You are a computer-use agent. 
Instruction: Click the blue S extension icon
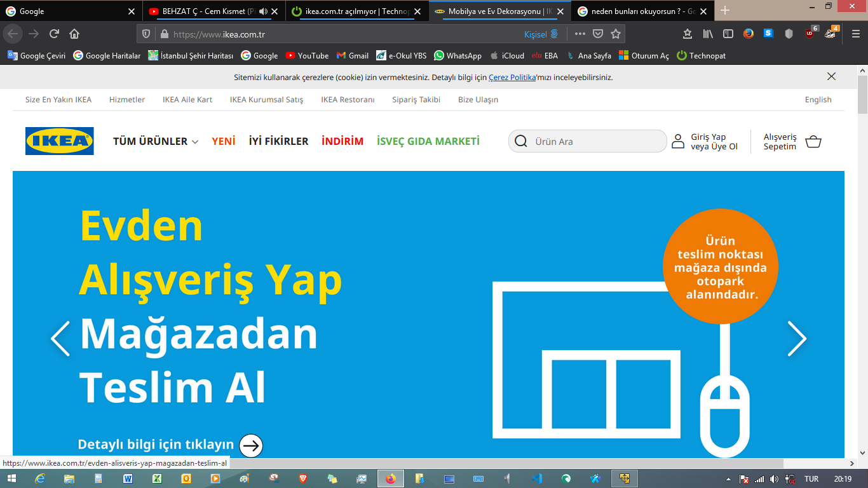pyautogui.click(x=769, y=33)
